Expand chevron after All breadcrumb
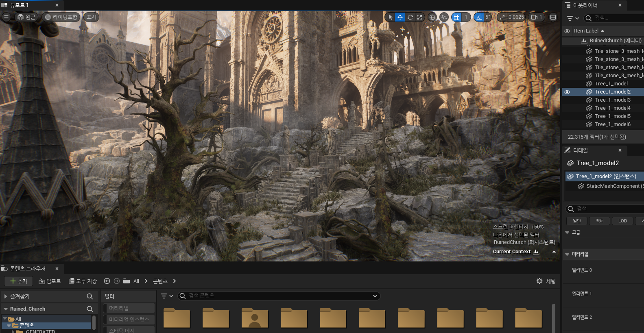644x333 pixels. tap(146, 281)
